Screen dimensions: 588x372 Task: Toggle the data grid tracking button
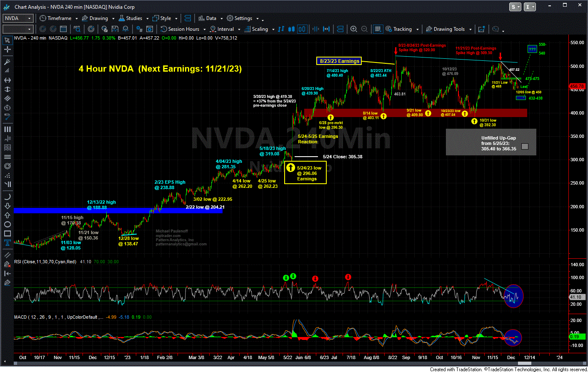(x=378, y=29)
